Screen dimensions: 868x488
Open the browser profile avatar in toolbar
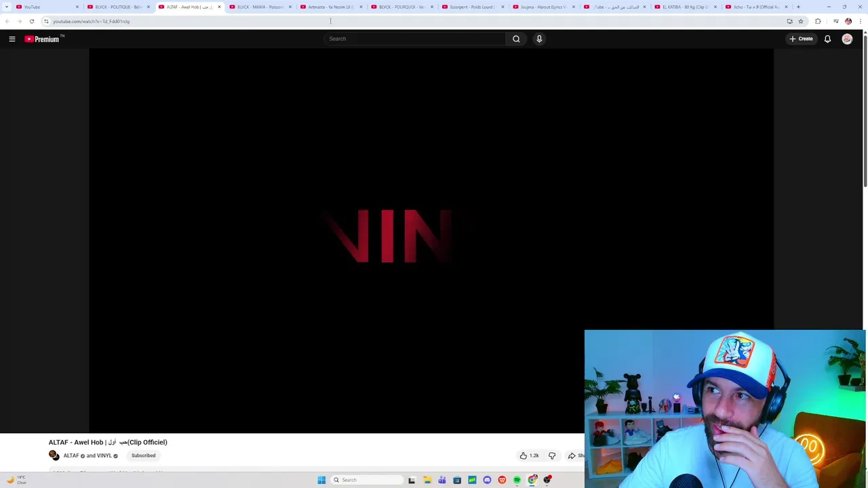coord(848,22)
